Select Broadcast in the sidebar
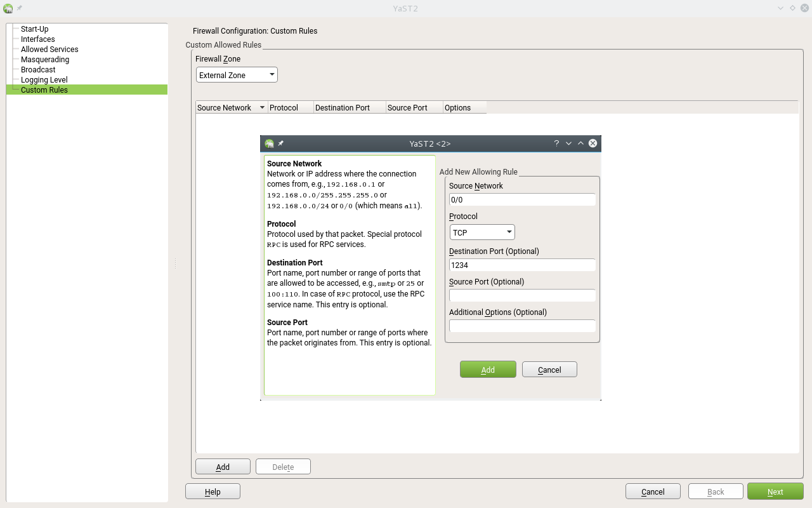The width and height of the screenshot is (812, 508). (x=38, y=70)
